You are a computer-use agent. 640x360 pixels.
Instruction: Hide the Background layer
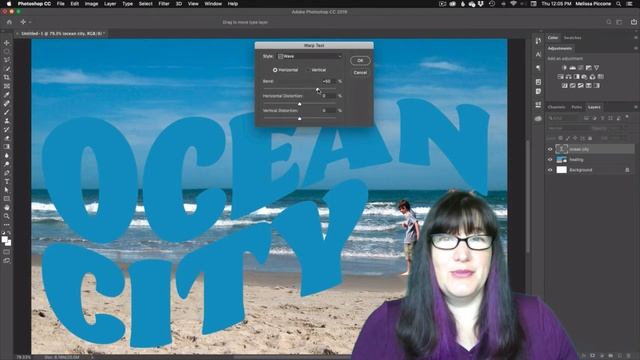coord(550,170)
